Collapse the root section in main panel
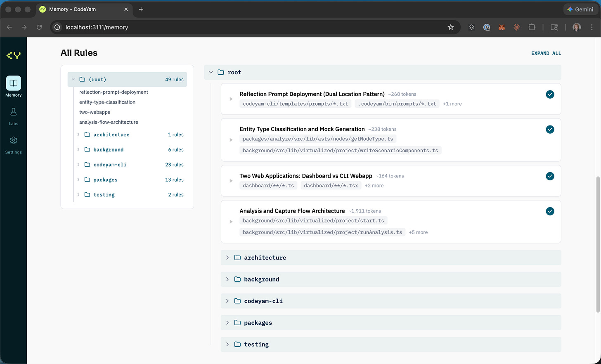The width and height of the screenshot is (601, 364). (x=211, y=72)
